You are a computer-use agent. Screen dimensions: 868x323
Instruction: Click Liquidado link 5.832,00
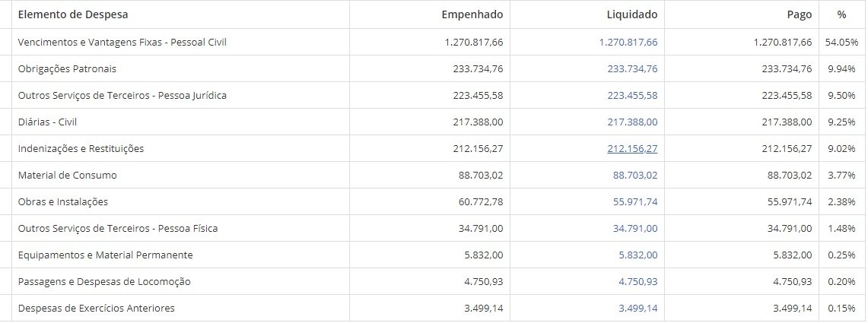pyautogui.click(x=638, y=255)
